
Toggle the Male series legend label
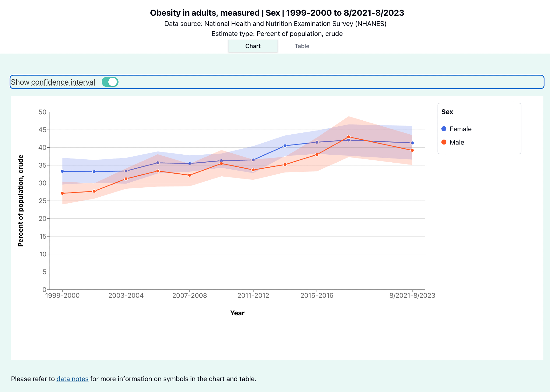457,142
